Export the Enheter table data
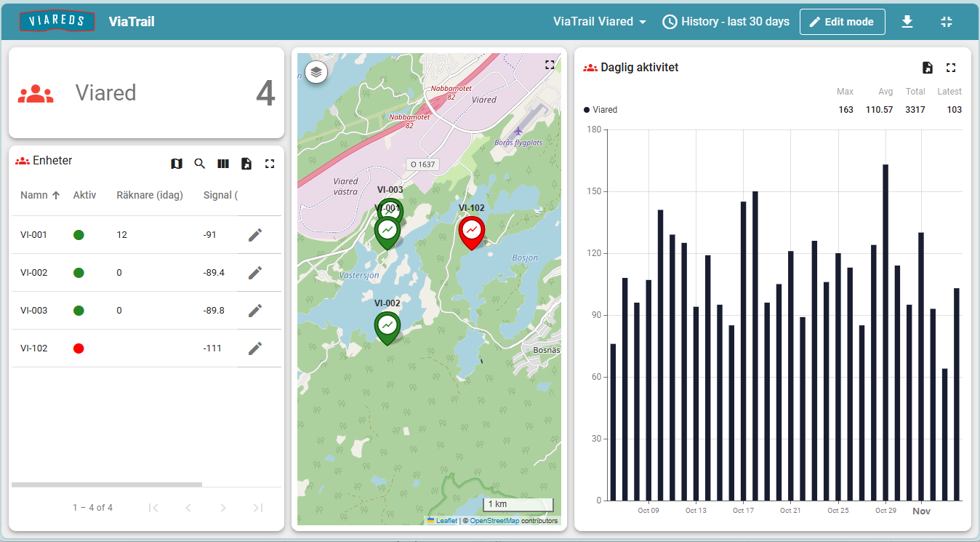Viewport: 980px width, 542px height. click(246, 164)
